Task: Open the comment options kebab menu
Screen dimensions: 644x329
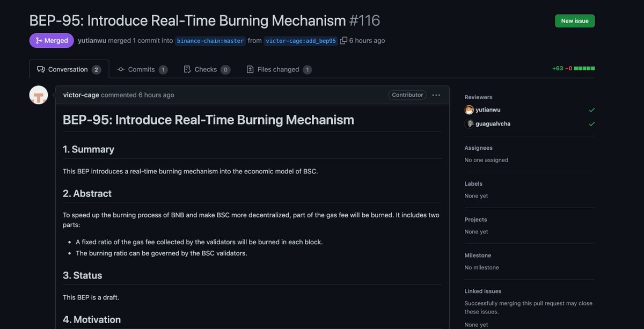Action: point(436,94)
